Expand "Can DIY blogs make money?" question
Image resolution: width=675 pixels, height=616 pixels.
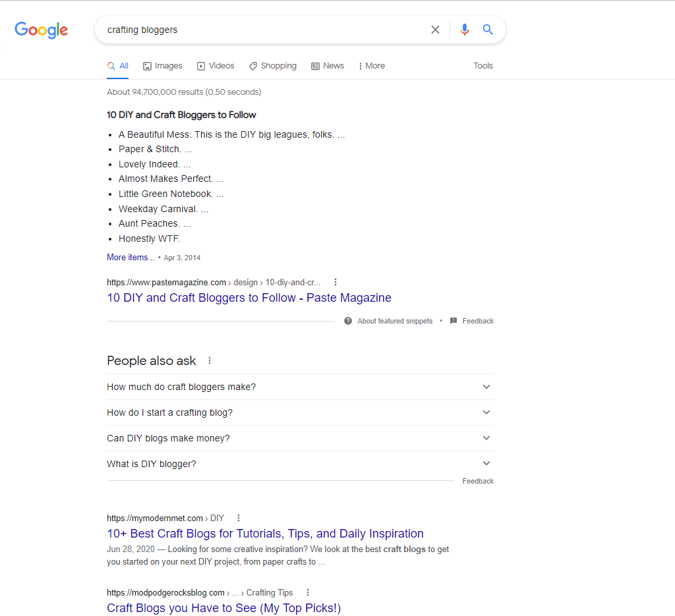[x=300, y=438]
